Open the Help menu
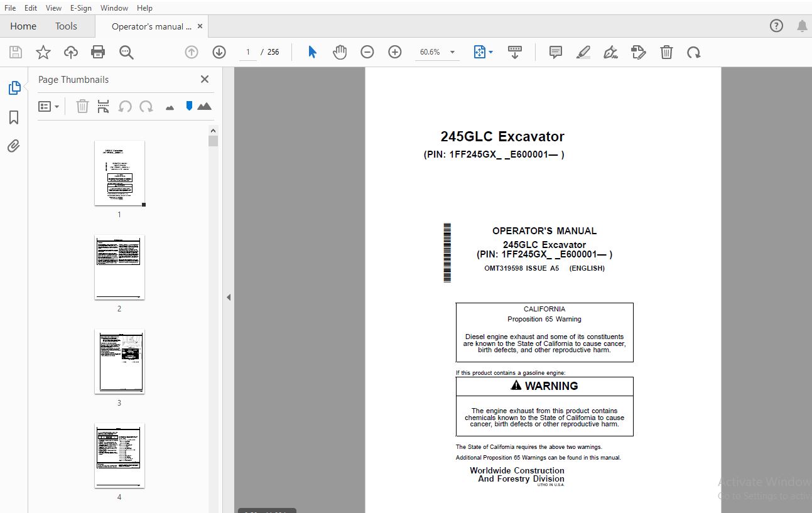The width and height of the screenshot is (812, 513). 144,8
